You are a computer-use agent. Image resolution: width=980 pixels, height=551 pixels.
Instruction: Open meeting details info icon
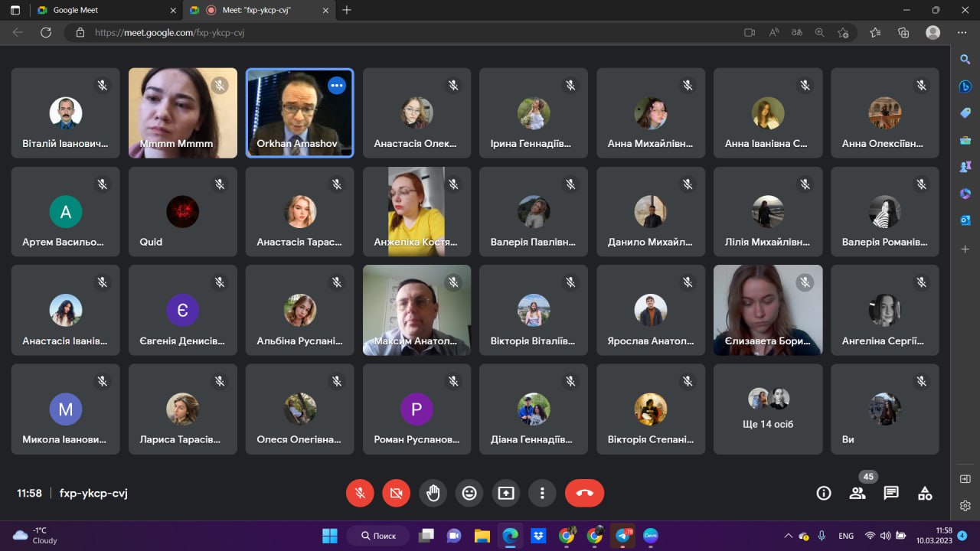click(824, 494)
